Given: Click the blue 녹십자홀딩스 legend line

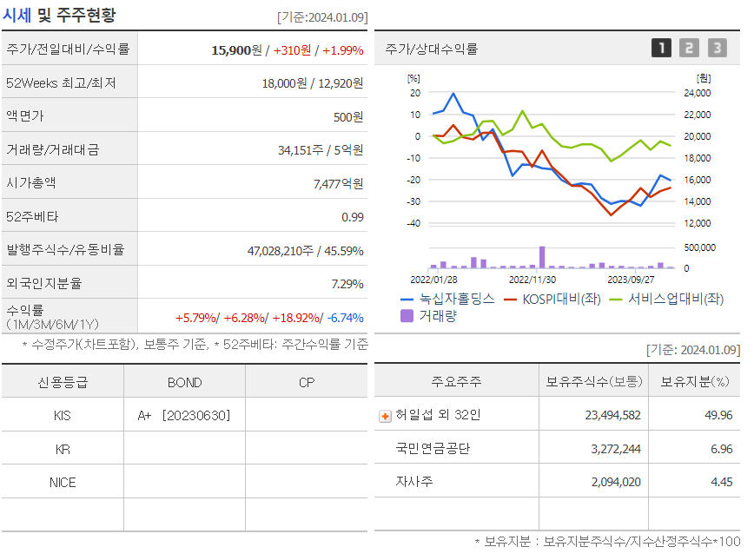Looking at the screenshot, I should pos(407,300).
